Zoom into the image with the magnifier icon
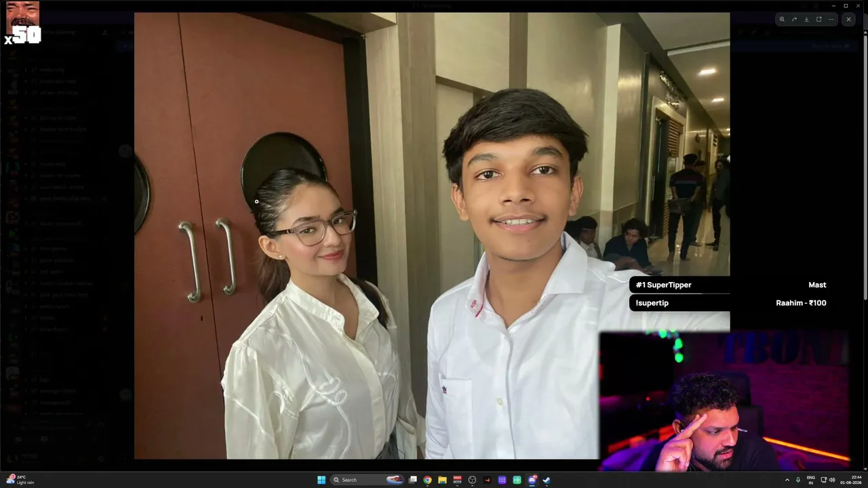The width and height of the screenshot is (868, 488). click(782, 20)
